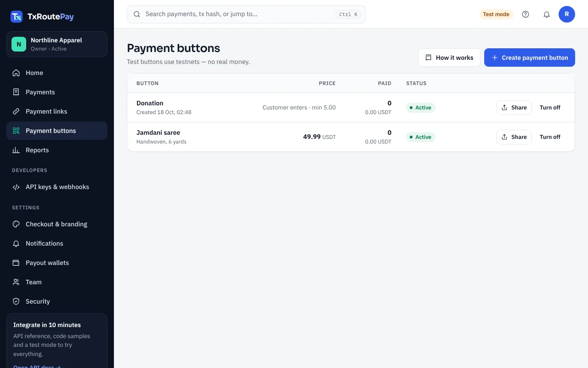Image resolution: width=588 pixels, height=368 pixels.
Task: Open Checkout & branding settings
Action: 57,224
